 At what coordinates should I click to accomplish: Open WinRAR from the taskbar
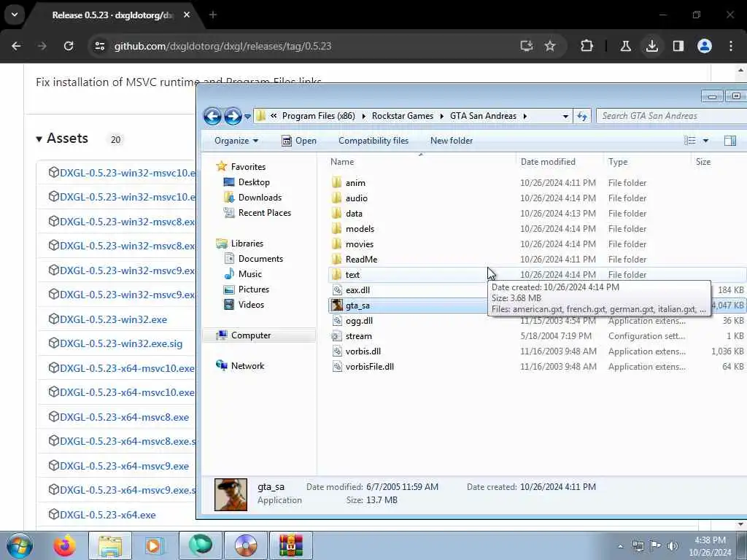[x=290, y=545]
